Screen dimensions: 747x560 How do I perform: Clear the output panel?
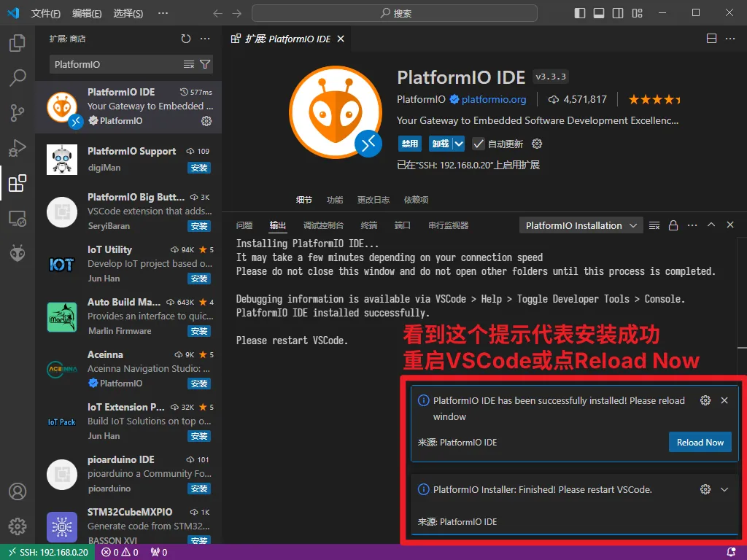(x=654, y=225)
